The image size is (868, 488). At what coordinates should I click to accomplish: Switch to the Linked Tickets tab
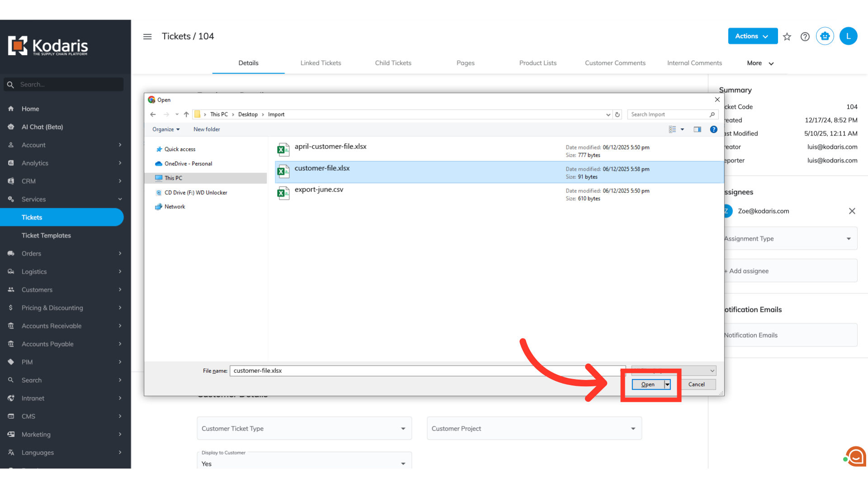pyautogui.click(x=321, y=63)
